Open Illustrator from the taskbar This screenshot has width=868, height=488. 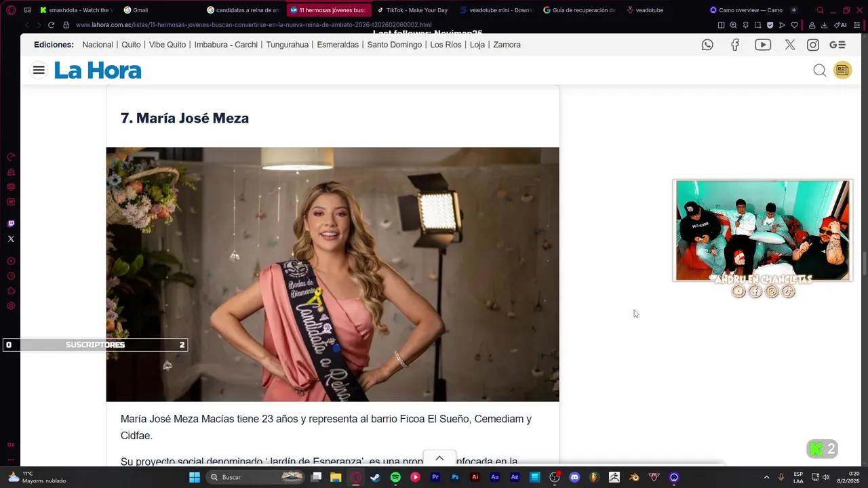(475, 477)
